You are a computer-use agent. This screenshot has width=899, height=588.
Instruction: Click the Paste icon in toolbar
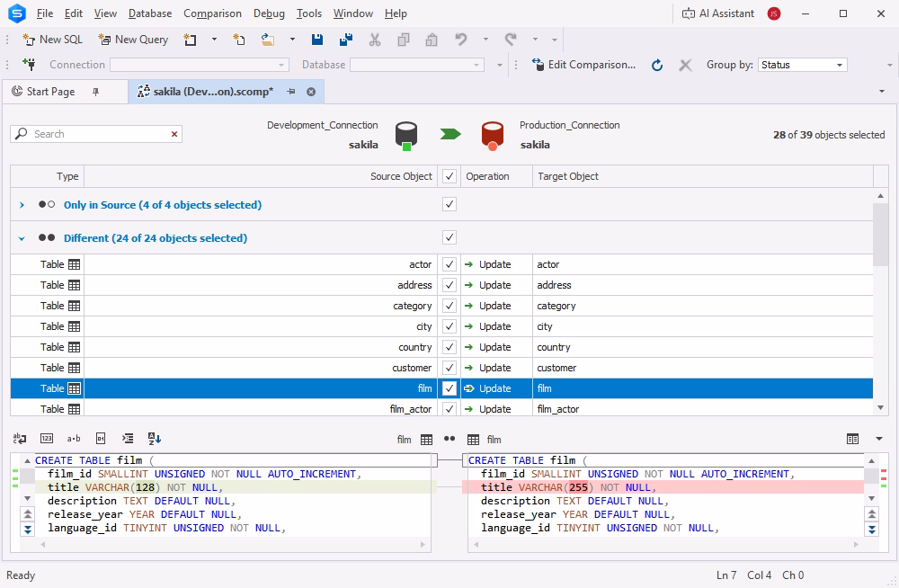pyautogui.click(x=432, y=40)
